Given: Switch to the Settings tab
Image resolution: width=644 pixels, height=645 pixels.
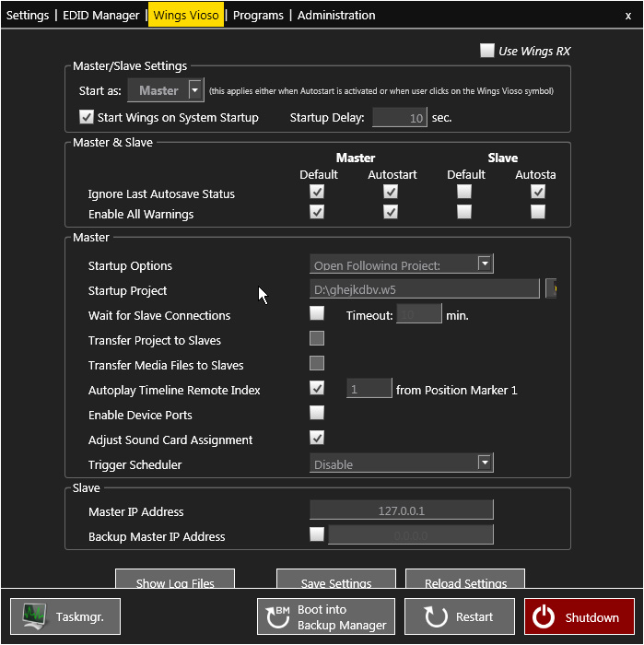Looking at the screenshot, I should click(28, 16).
